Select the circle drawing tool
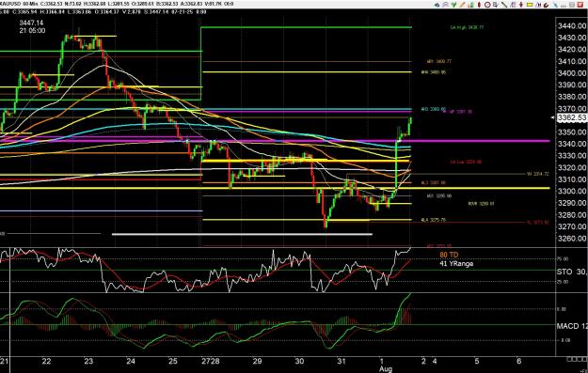This screenshot has width=588, height=373. tap(487, 5)
